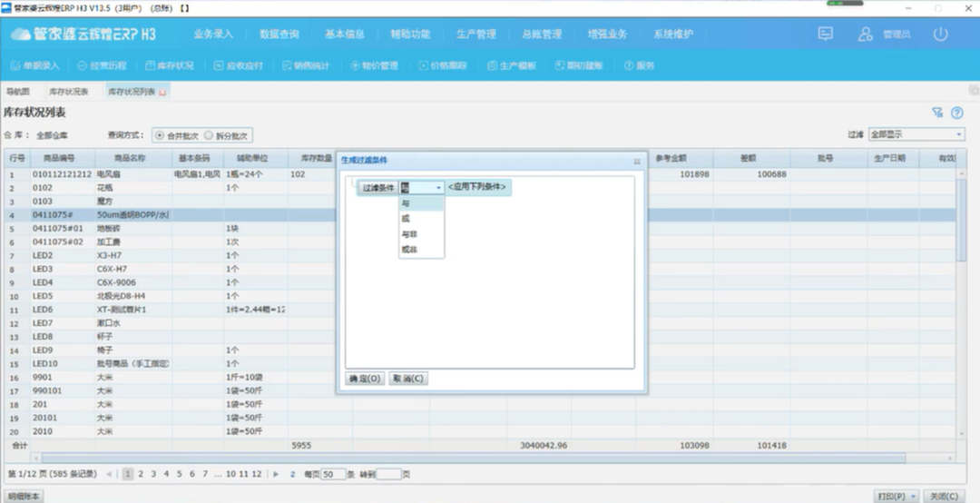Close the 库存状况列表 tab via its X

pyautogui.click(x=162, y=92)
